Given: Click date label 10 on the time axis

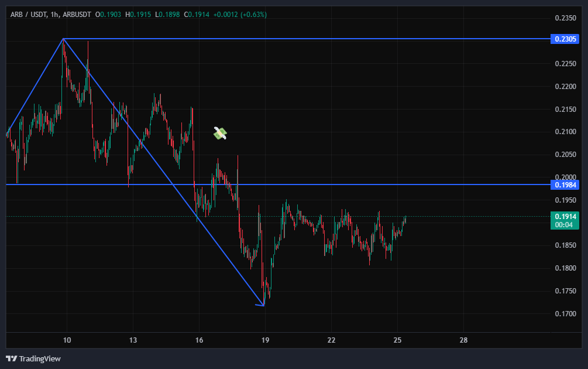Looking at the screenshot, I should click(x=67, y=340).
